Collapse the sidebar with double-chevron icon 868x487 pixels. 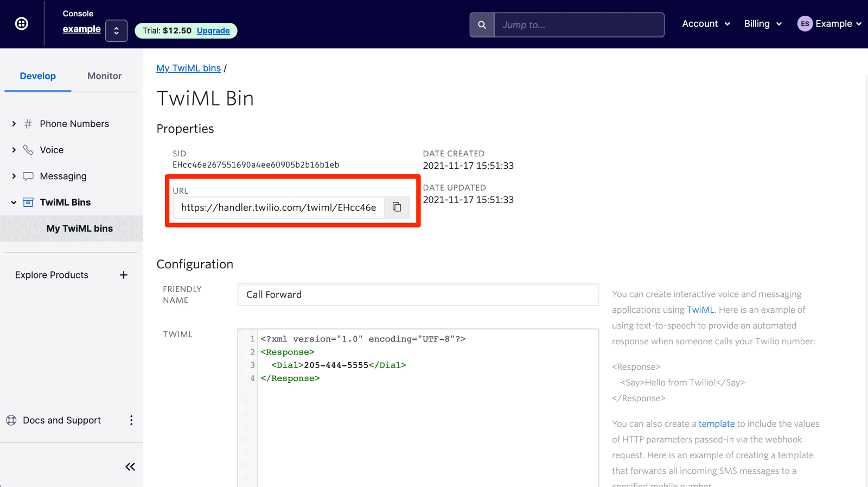(130, 466)
